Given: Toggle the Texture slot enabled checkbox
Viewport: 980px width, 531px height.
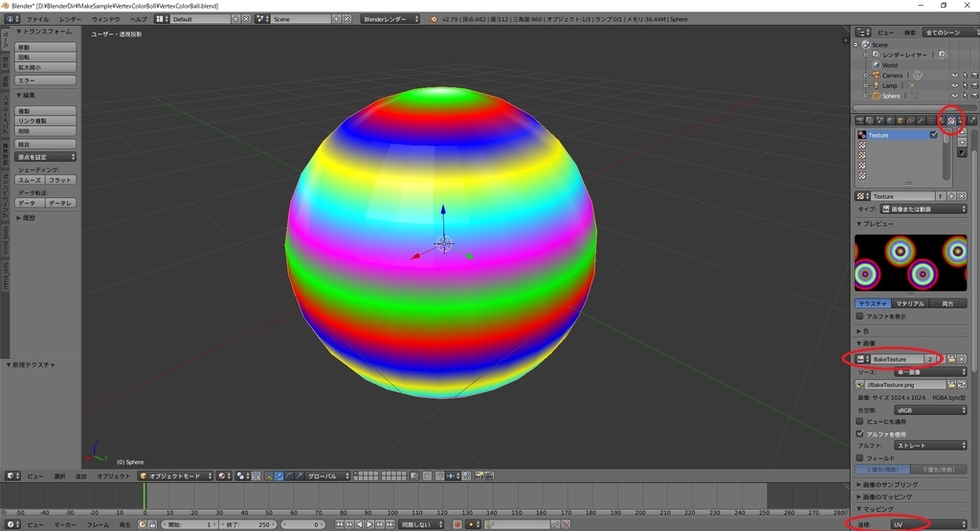Looking at the screenshot, I should (x=934, y=134).
